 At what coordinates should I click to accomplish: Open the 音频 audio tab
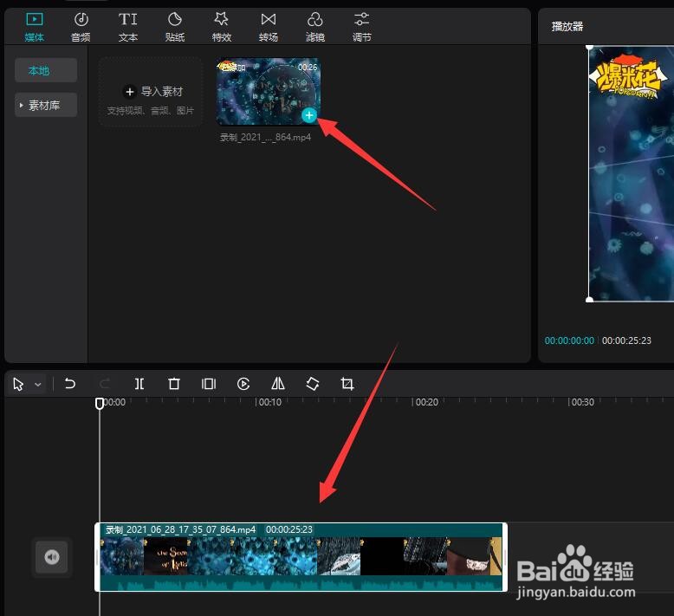[81, 27]
